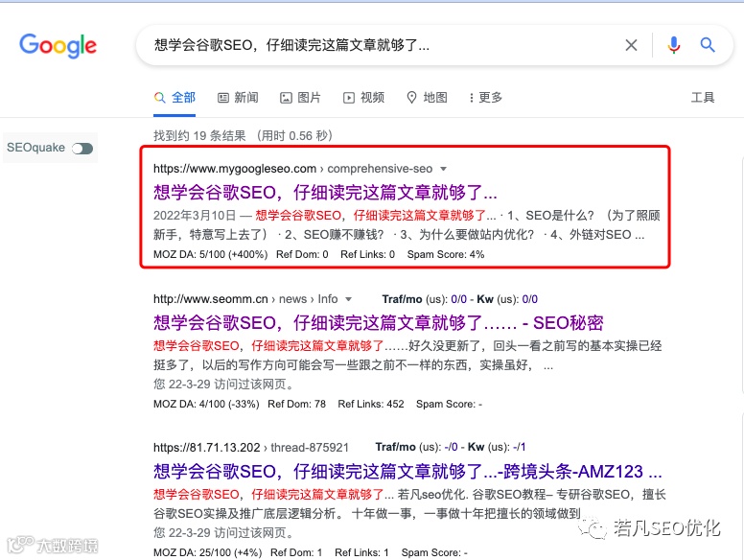This screenshot has height=560, width=744.
Task: Open the result titled SEO秘密
Action: point(378,323)
